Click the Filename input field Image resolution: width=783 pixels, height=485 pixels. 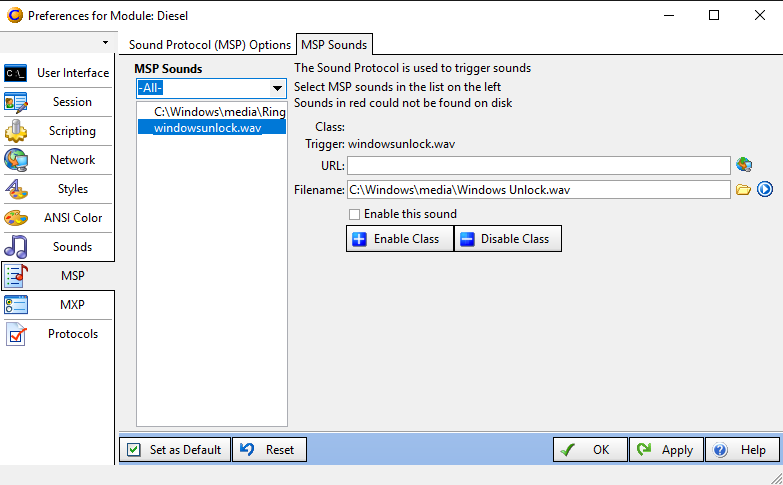(539, 190)
